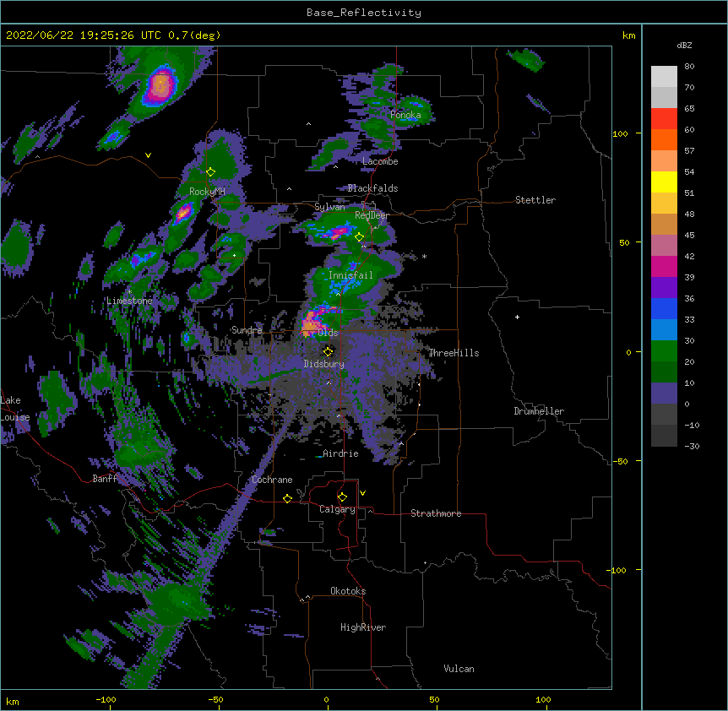This screenshot has height=711, width=728.
Task: Pick the slate purple 0-10 dBZ legend color
Action: pos(664,393)
